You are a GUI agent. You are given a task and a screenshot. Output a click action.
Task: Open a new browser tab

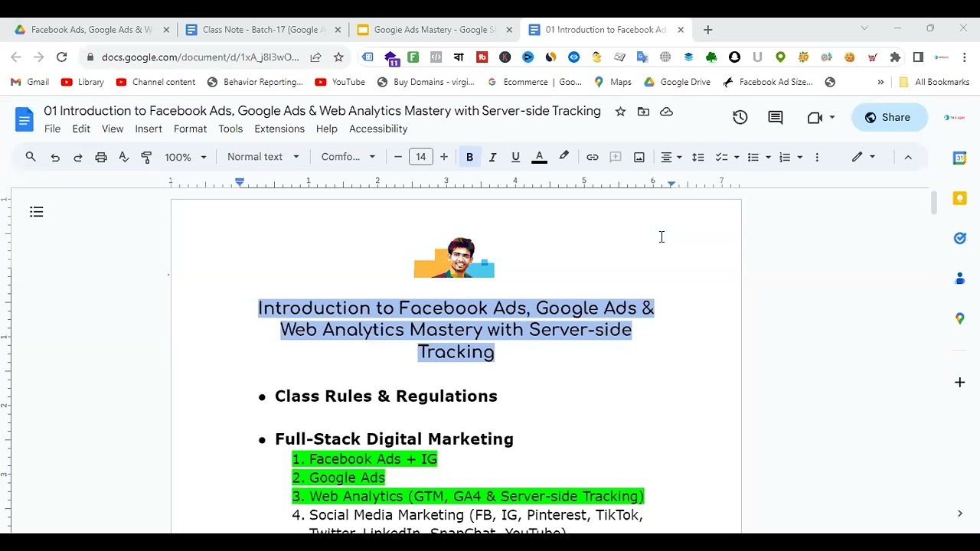tap(707, 30)
